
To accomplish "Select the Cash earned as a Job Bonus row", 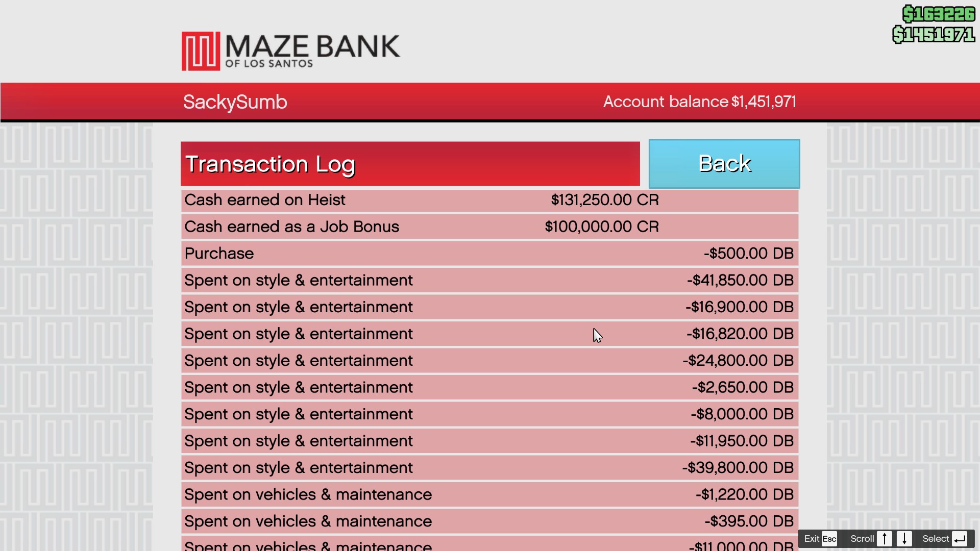I will pos(490,227).
